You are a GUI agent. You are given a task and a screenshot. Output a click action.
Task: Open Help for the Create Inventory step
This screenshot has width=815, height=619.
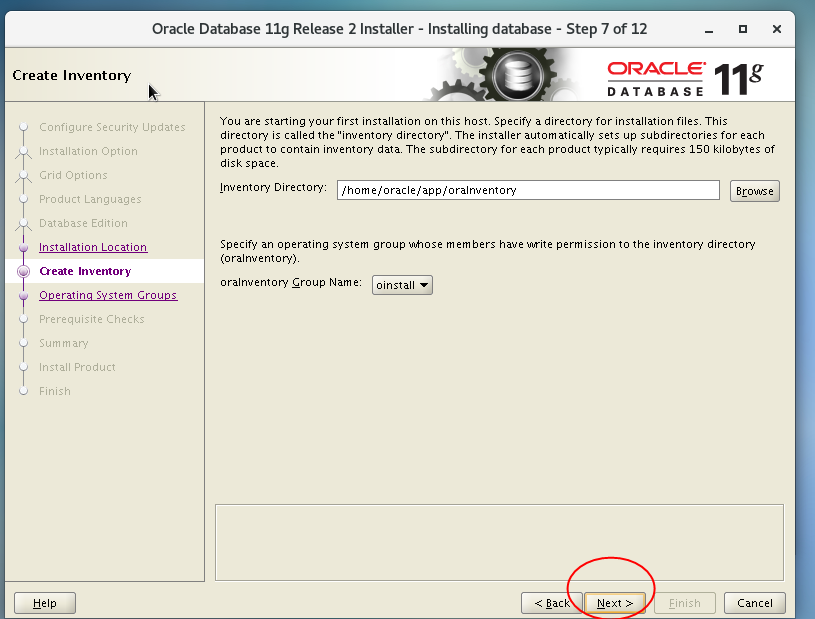tap(44, 603)
